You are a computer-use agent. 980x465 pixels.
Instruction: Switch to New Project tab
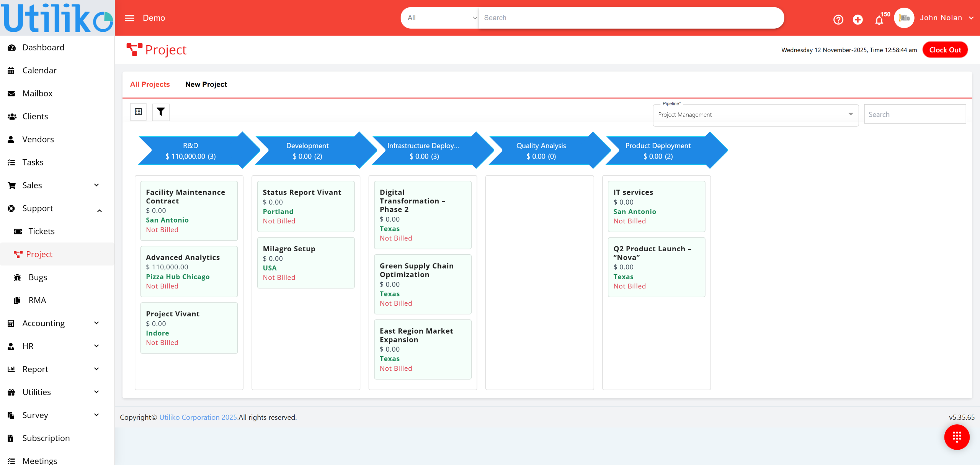click(x=206, y=84)
